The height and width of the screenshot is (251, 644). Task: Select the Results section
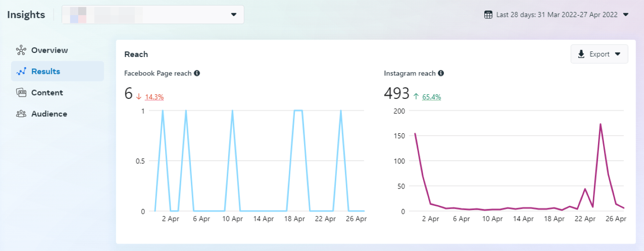click(x=57, y=71)
